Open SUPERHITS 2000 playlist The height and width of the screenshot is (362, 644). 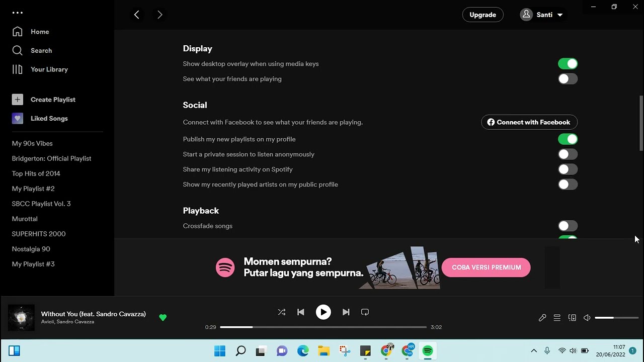(x=39, y=234)
